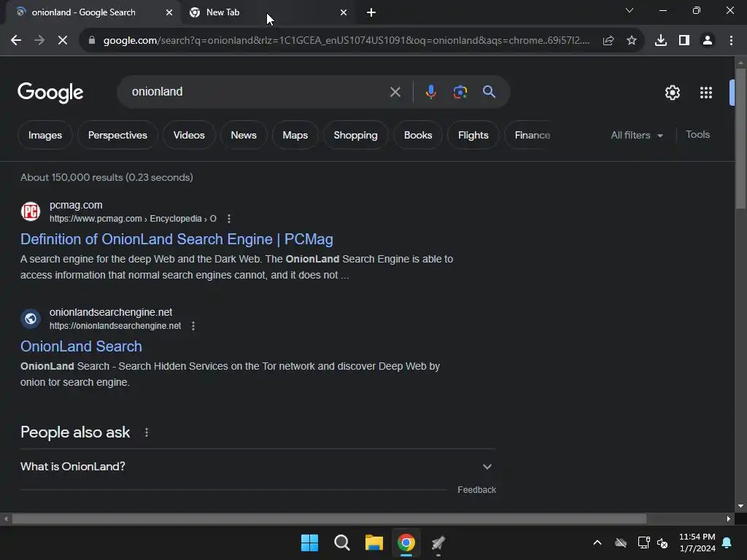
Task: Click the vertical scrollbar thumb
Action: (740, 138)
